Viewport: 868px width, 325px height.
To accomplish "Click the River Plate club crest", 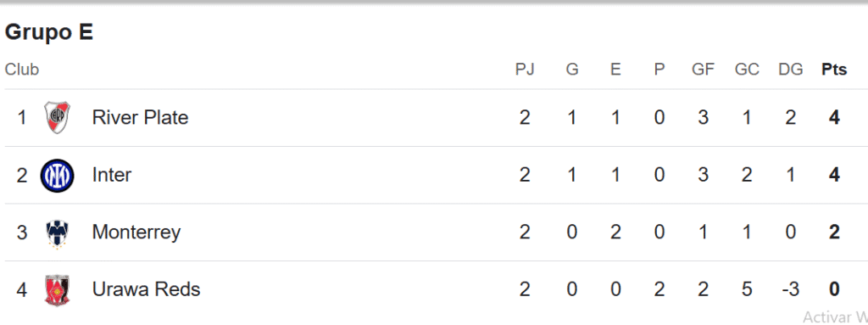I will pos(57,118).
